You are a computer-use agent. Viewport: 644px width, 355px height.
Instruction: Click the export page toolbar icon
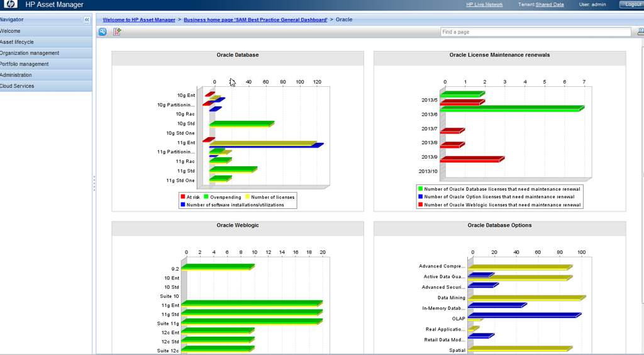117,31
